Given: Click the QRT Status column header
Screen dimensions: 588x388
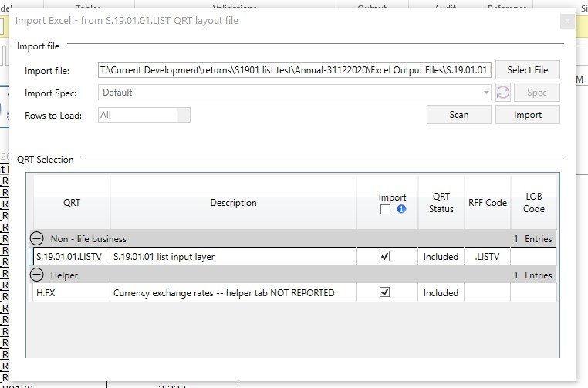Looking at the screenshot, I should pyautogui.click(x=441, y=202).
